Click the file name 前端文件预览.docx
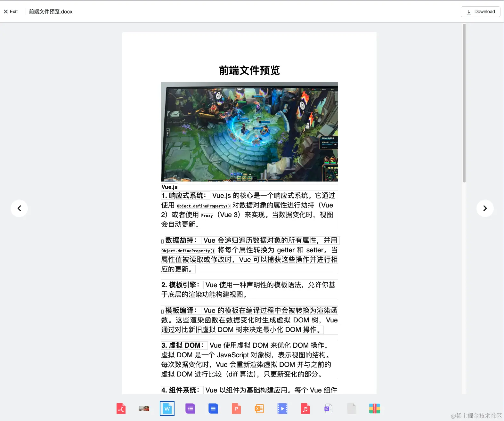 pyautogui.click(x=51, y=12)
